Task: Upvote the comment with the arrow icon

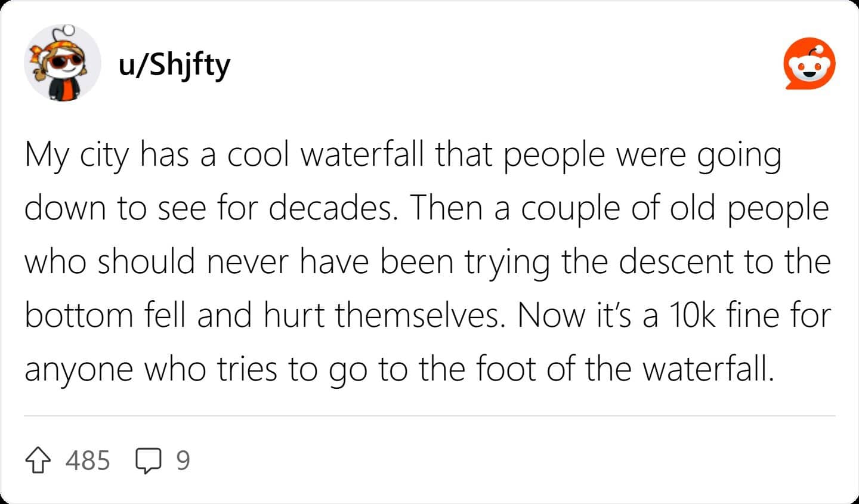Action: [37, 461]
